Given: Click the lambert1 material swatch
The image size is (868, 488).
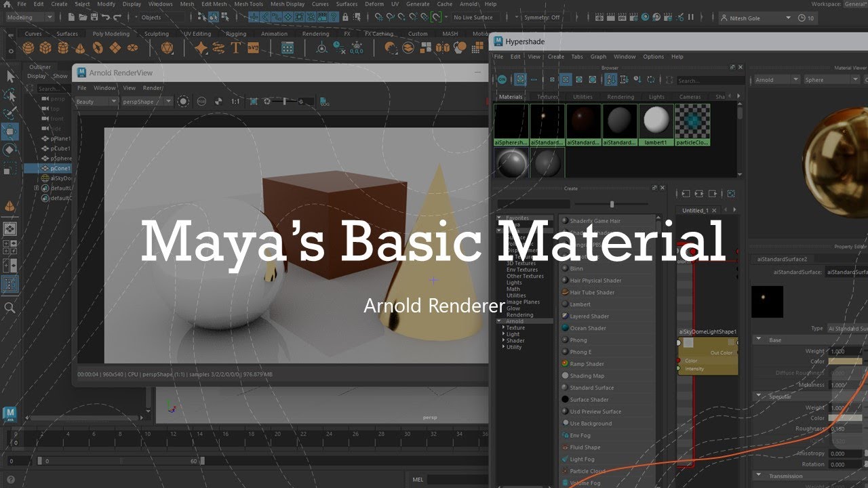Looking at the screenshot, I should click(656, 125).
